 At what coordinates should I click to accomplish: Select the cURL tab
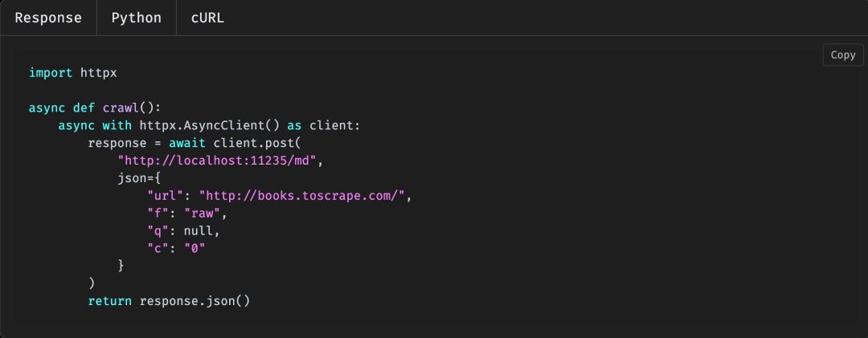pyautogui.click(x=207, y=18)
